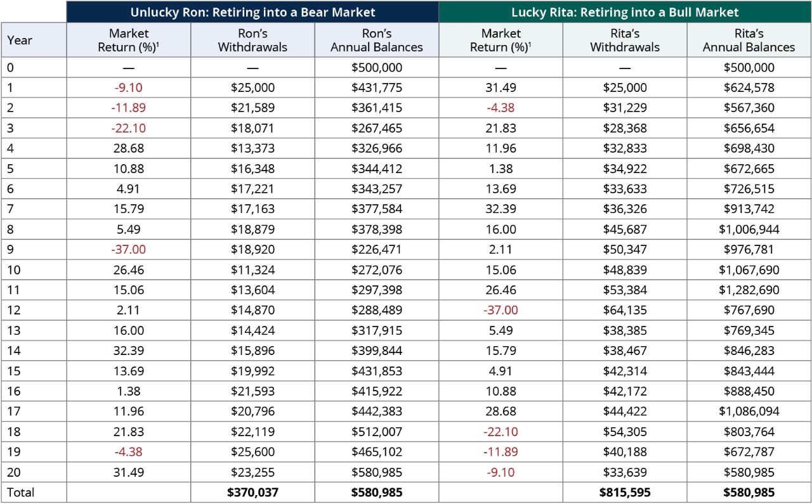Image resolution: width=812 pixels, height=504 pixels.
Task: Click the balance $378,398
Action: (x=377, y=229)
